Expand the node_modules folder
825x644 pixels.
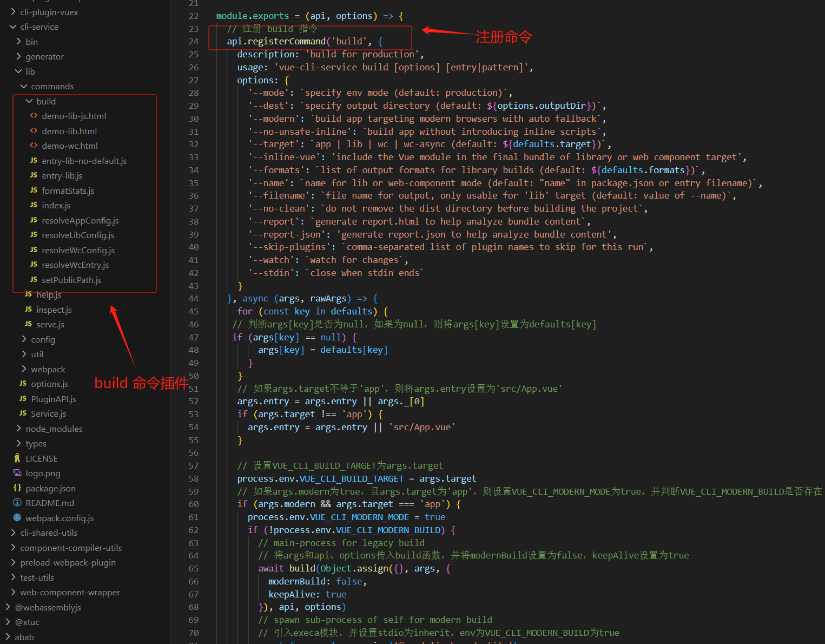18,429
